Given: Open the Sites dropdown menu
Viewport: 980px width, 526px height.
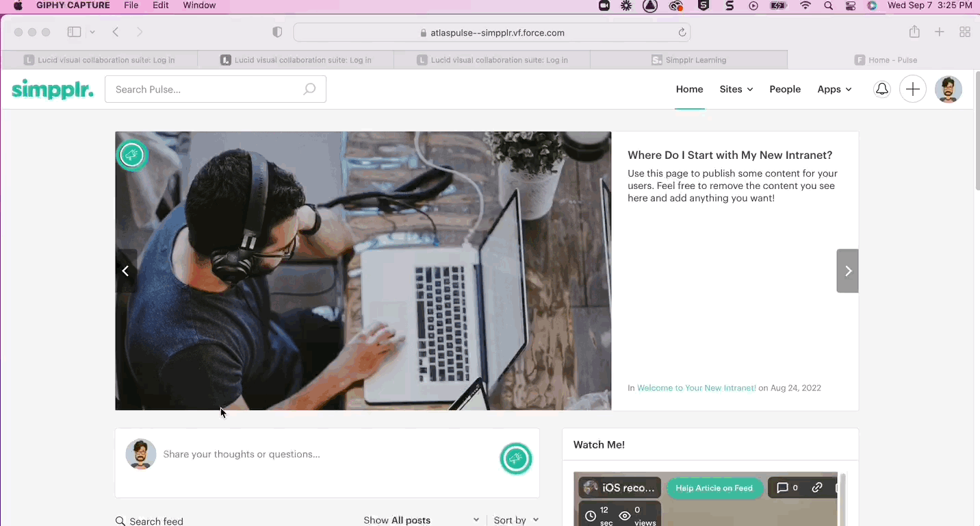Looking at the screenshot, I should pos(736,89).
